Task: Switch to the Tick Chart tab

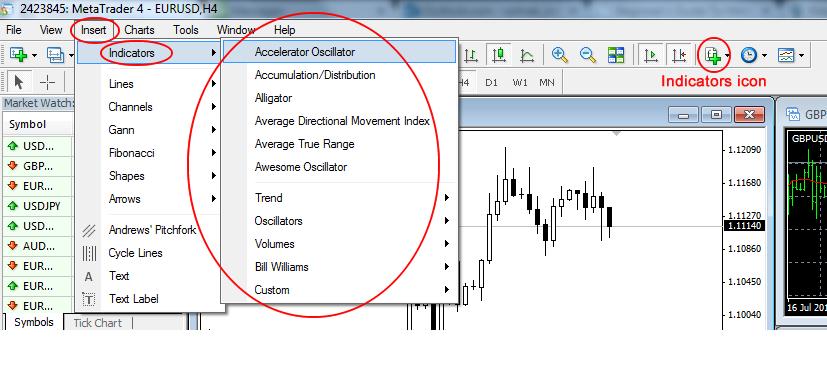Action: click(x=98, y=323)
